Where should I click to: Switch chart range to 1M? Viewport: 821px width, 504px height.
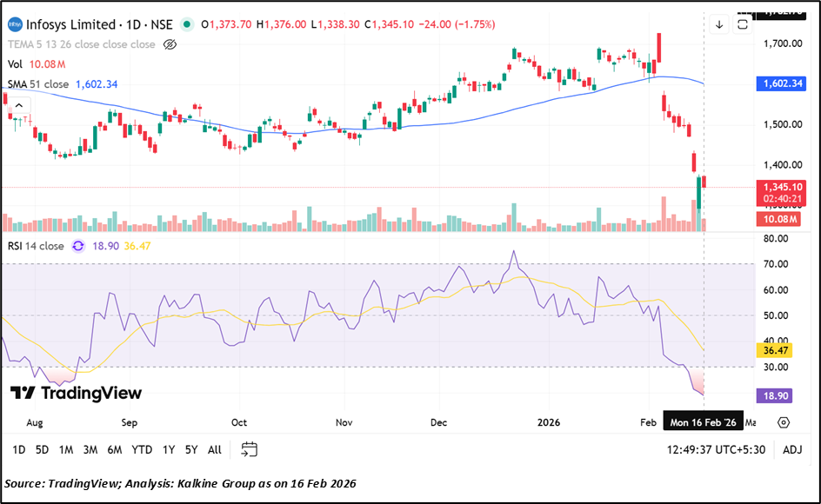point(66,449)
